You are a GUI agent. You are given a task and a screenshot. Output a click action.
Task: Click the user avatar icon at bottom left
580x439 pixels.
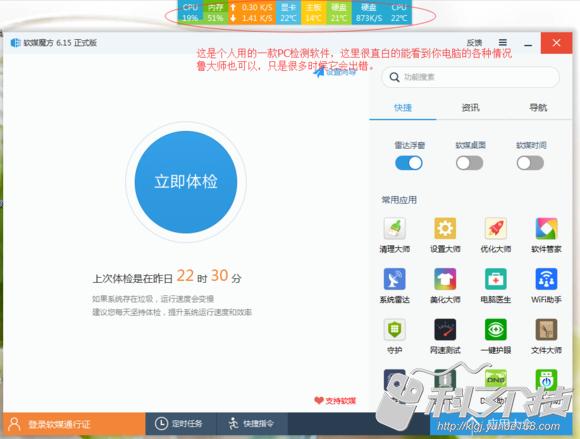pos(14,424)
